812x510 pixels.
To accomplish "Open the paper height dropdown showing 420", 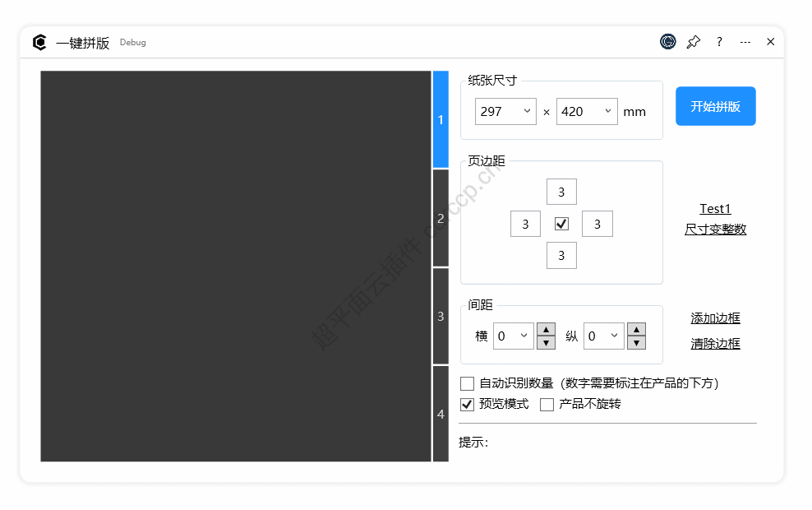I will [587, 111].
